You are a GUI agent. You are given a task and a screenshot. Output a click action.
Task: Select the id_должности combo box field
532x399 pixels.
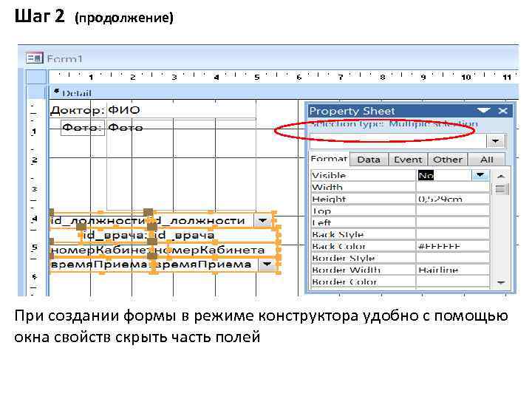[212, 220]
